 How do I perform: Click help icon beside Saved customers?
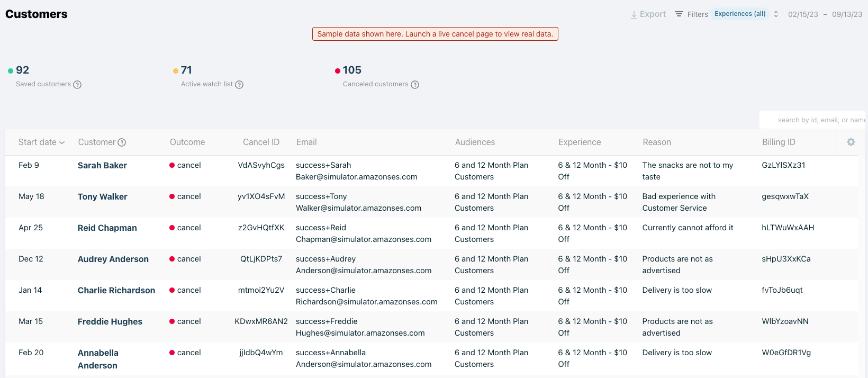77,85
